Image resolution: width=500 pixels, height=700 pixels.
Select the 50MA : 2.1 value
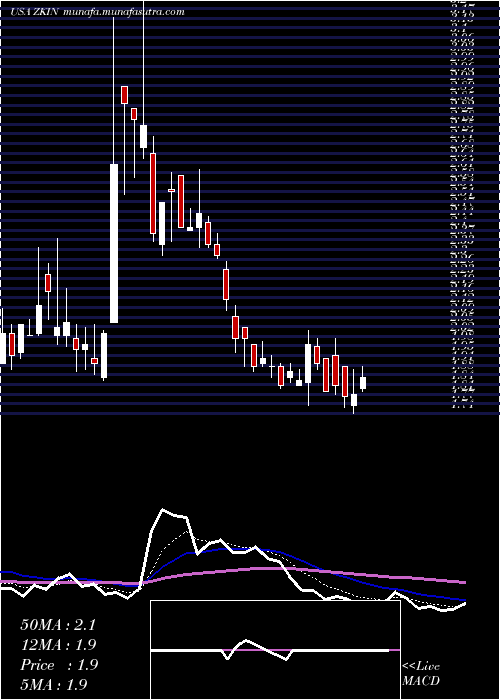pos(58,625)
